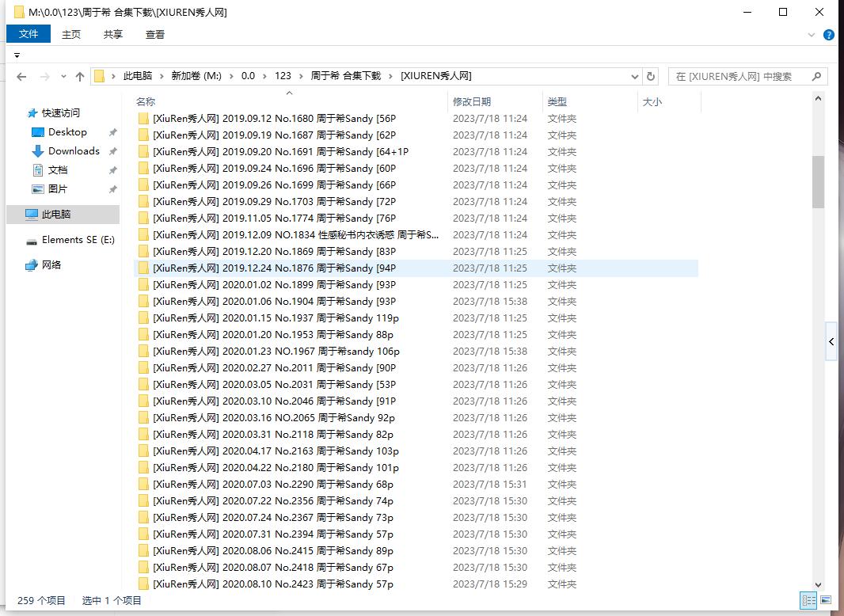
Task: Click the 图片 pictures icon in sidebar
Action: pyautogui.click(x=38, y=189)
